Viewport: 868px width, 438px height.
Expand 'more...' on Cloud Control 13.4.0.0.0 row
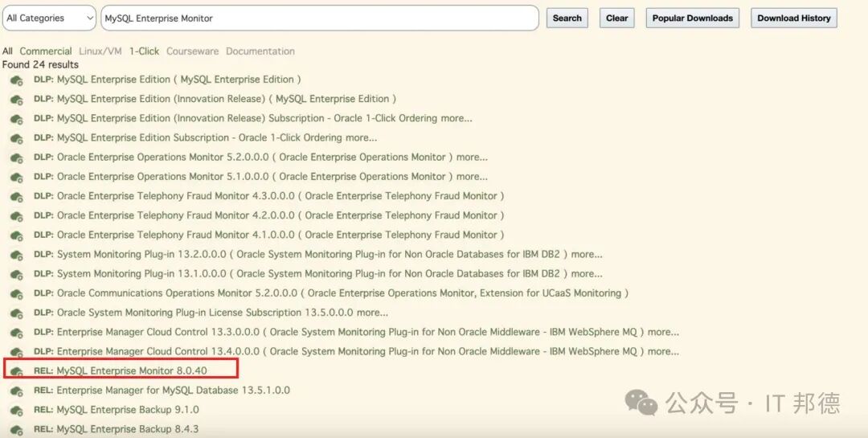pos(663,351)
